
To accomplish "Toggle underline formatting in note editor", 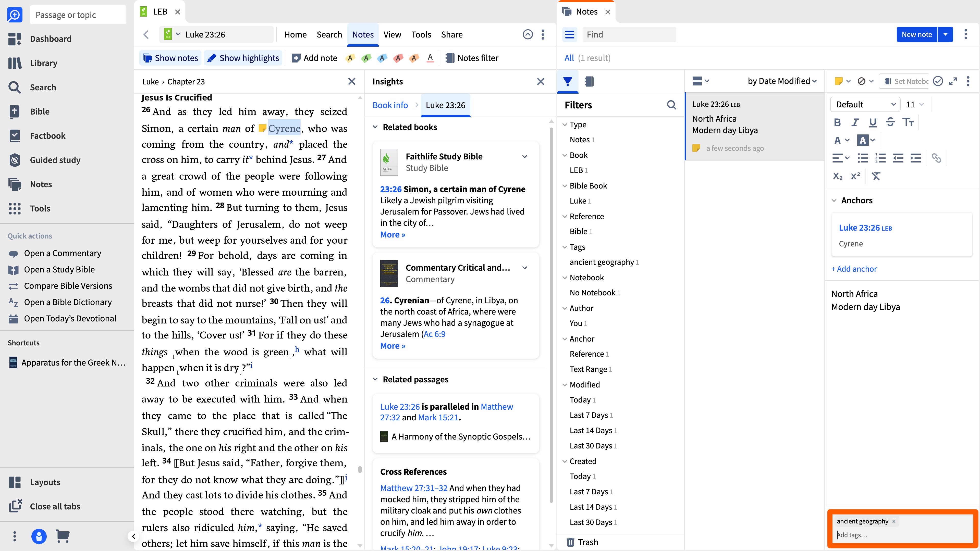I will pyautogui.click(x=873, y=122).
